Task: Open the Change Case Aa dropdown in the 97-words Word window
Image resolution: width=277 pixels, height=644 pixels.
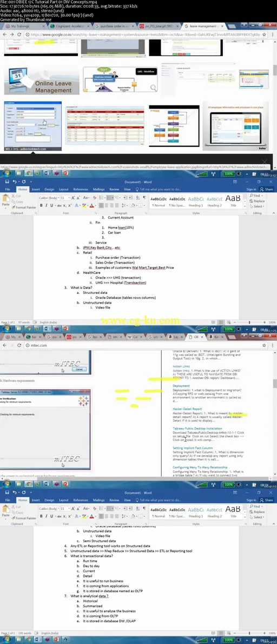Action: tap(87, 198)
